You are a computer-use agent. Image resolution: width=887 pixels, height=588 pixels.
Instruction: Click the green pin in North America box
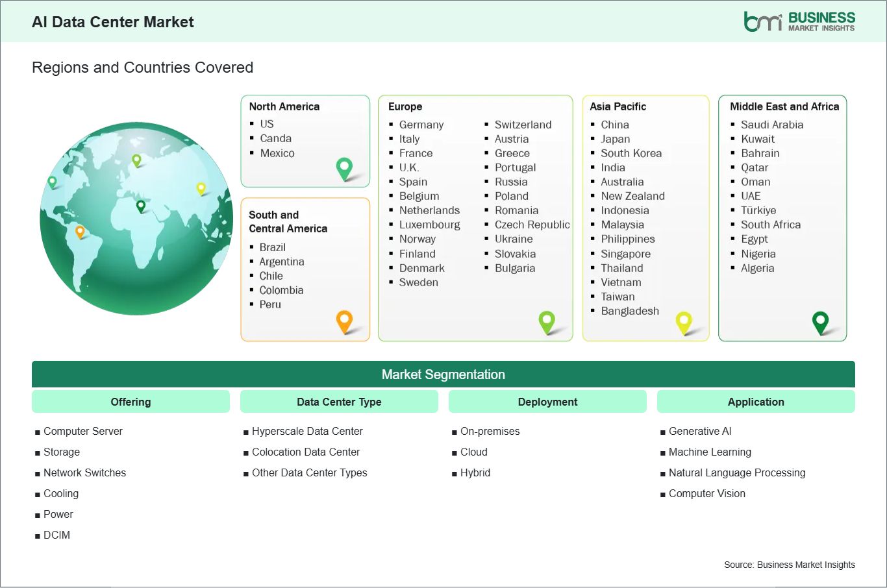[x=344, y=168]
